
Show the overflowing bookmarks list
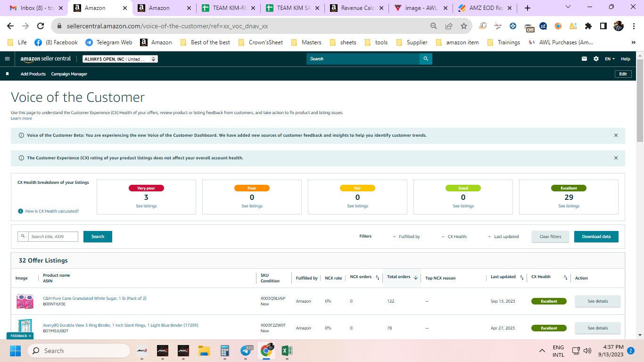click(x=633, y=42)
